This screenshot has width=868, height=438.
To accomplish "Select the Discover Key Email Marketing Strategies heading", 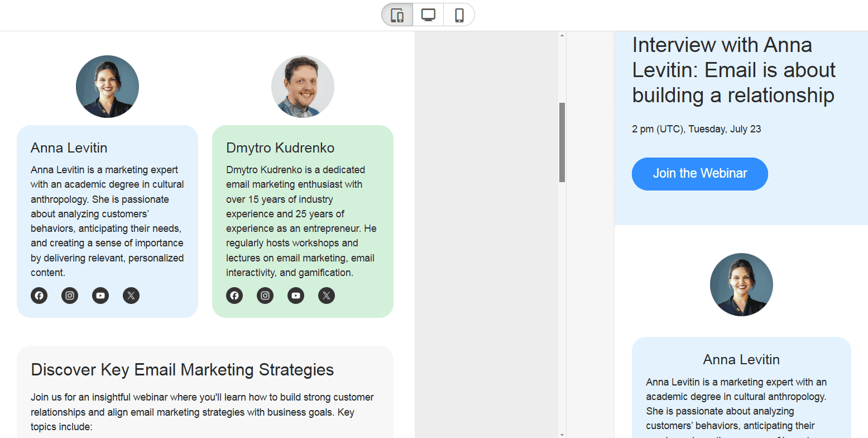I will [x=183, y=369].
